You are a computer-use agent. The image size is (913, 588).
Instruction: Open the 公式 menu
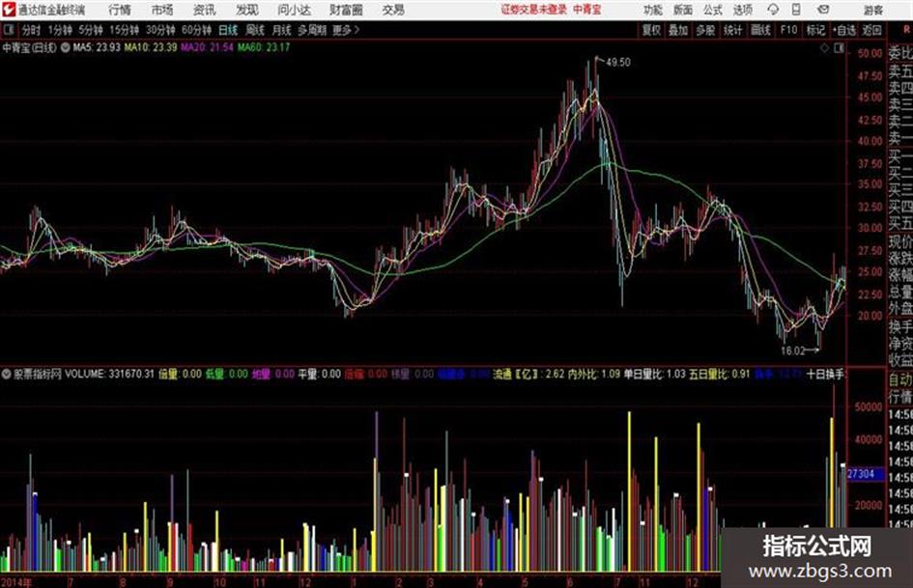[x=712, y=10]
